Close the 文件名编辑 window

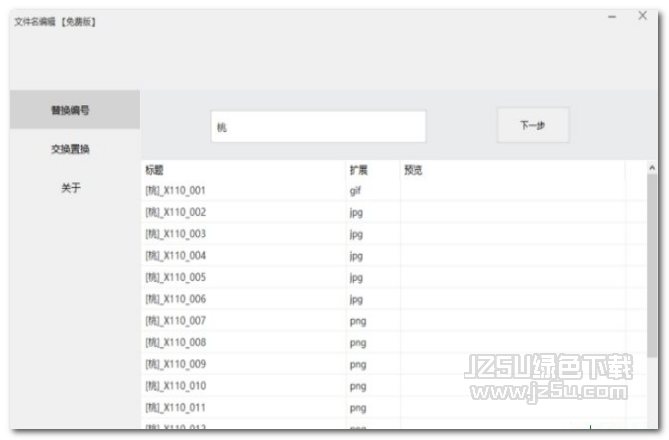(x=643, y=16)
